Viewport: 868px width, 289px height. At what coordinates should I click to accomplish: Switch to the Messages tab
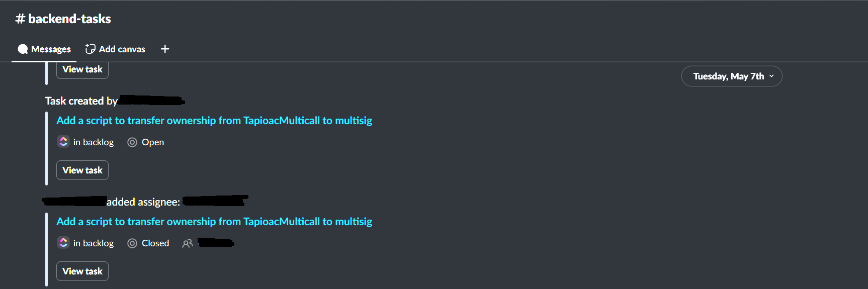44,49
